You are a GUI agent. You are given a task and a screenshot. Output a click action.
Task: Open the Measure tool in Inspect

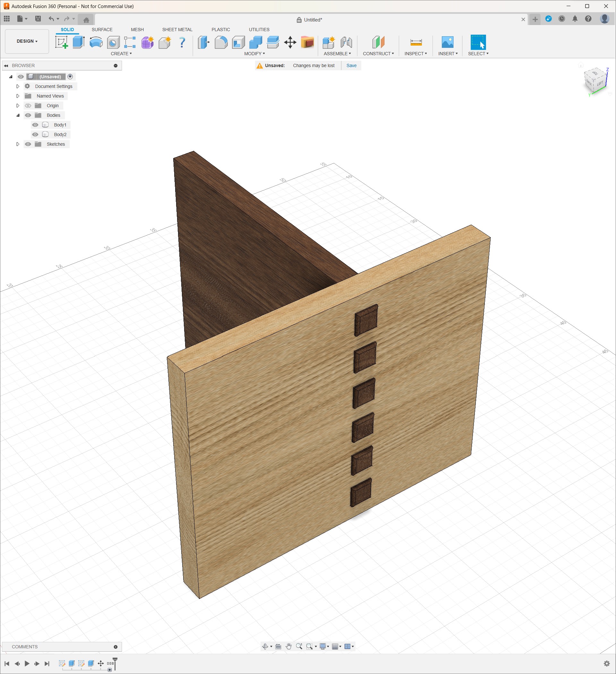[416, 42]
